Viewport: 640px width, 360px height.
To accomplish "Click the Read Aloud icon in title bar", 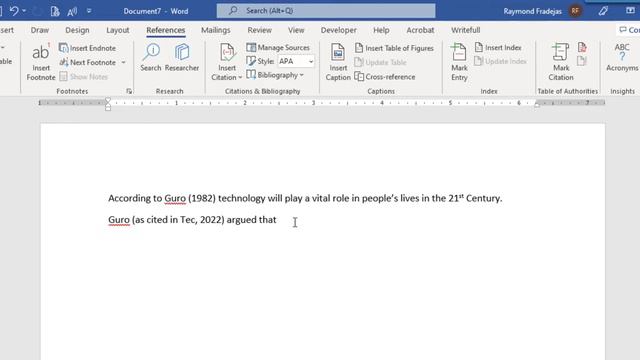I will point(72,11).
